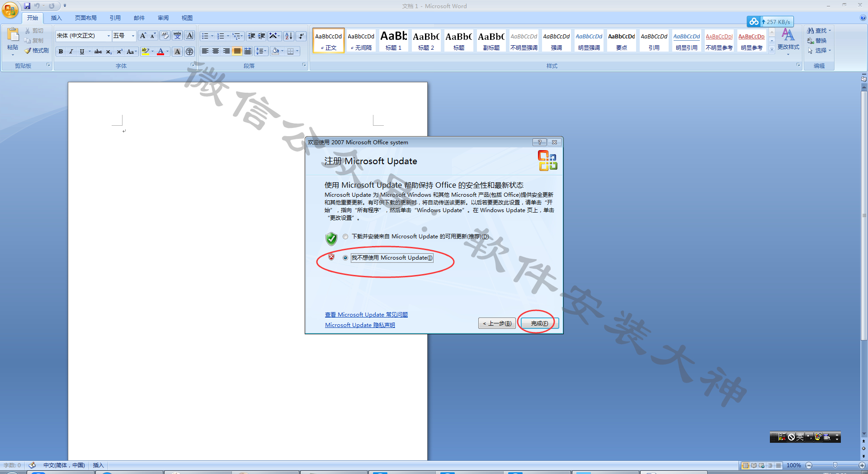Screen dimensions: 868x474
Task: Switch to Print Layout view in status bar
Action: click(745, 465)
